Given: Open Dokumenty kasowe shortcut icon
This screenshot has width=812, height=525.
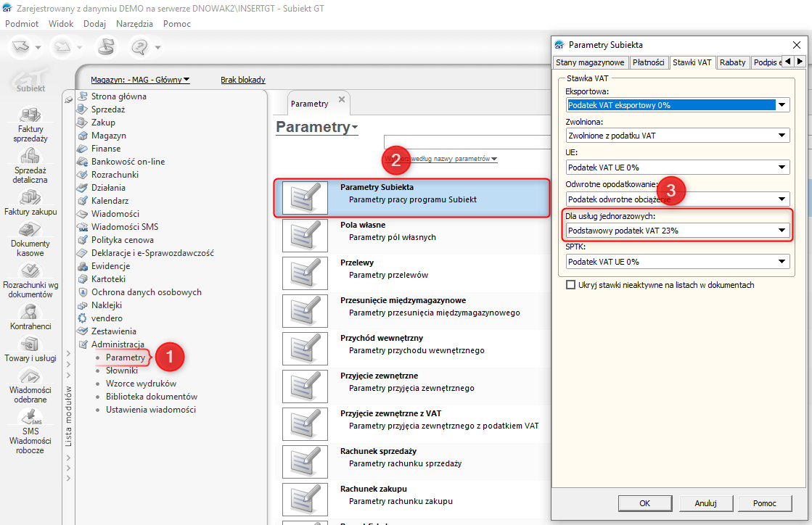Looking at the screenshot, I should click(x=30, y=229).
